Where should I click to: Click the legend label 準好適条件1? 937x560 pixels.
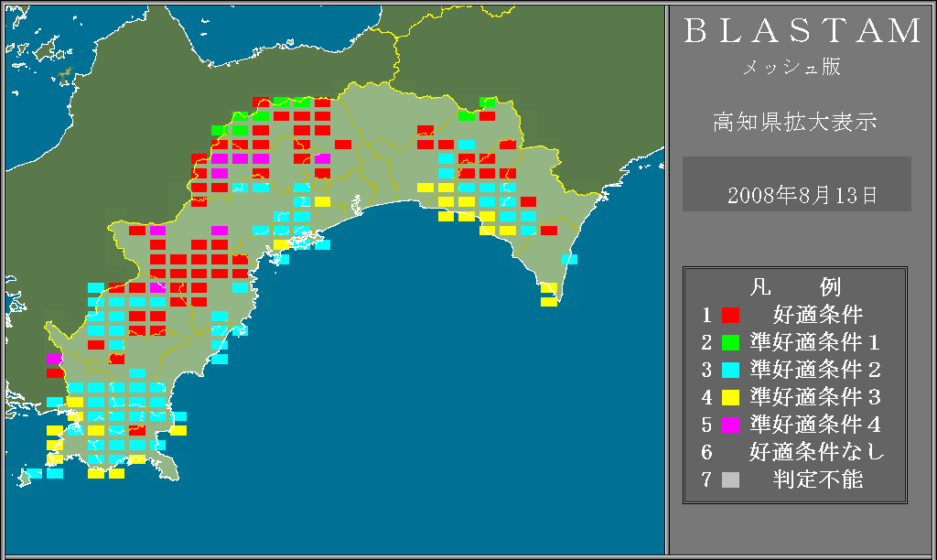[815, 342]
